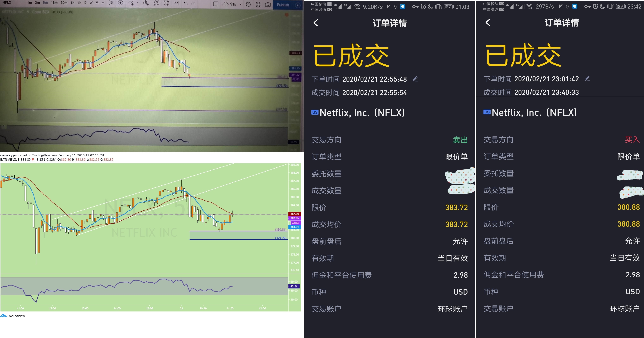Viewport: 644px width, 338px height.
Task: Click the 卖出 trade direction value
Action: [x=460, y=140]
